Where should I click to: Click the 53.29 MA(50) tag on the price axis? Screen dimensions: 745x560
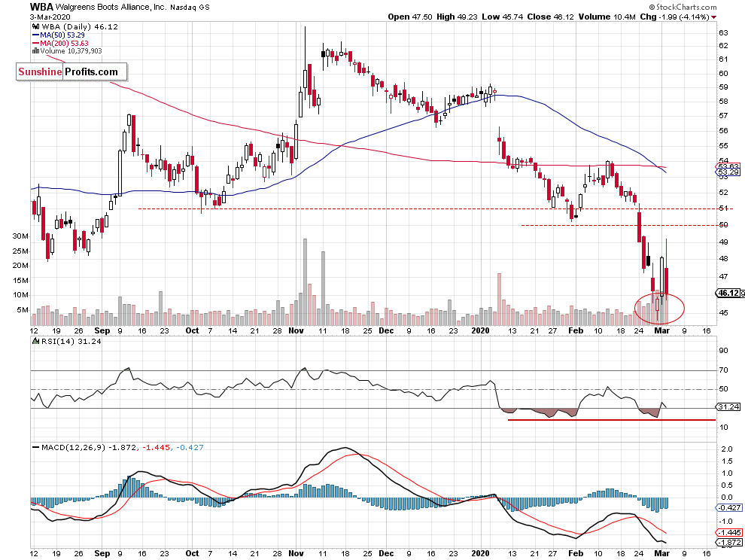pos(728,172)
